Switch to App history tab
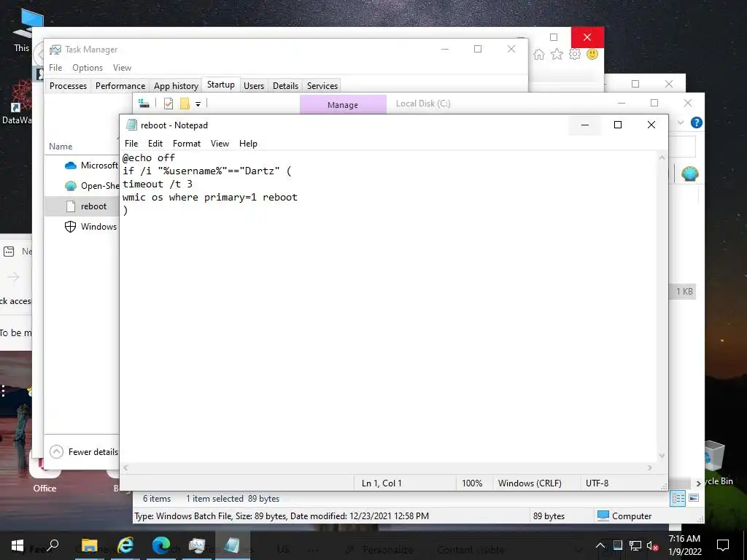This screenshot has width=747, height=560. tap(176, 86)
